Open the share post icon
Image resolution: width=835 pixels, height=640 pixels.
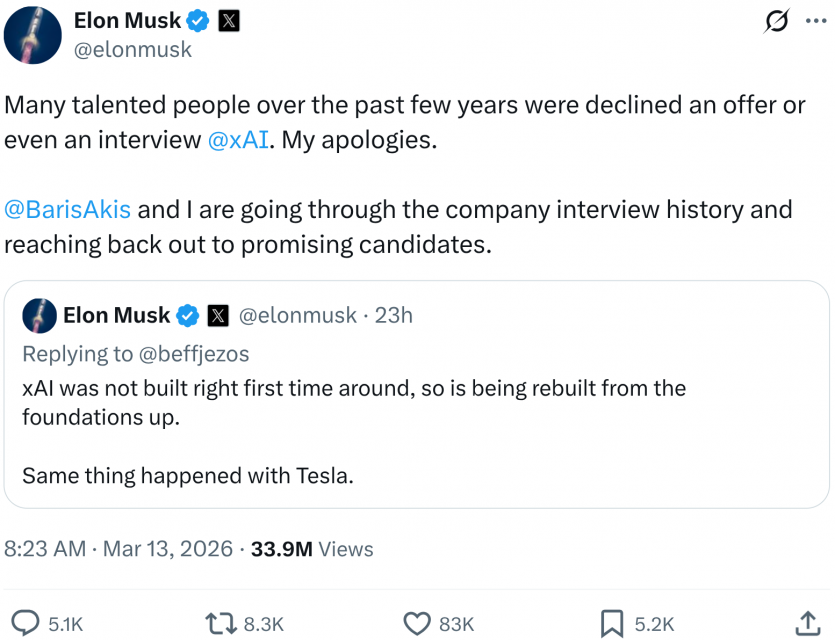click(x=808, y=623)
